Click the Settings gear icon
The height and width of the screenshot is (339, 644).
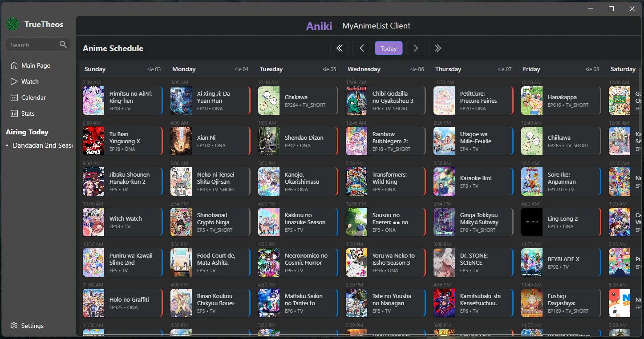[x=14, y=326]
